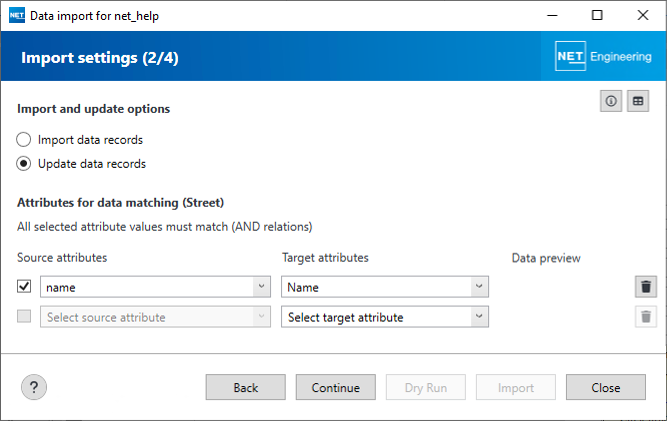Select the Import data records option

[24, 140]
